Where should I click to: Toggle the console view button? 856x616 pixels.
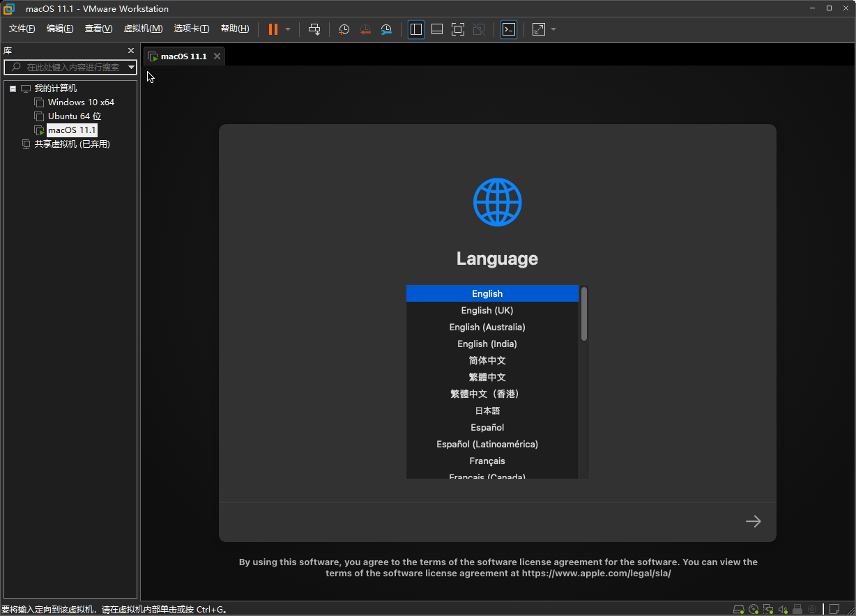pyautogui.click(x=509, y=29)
